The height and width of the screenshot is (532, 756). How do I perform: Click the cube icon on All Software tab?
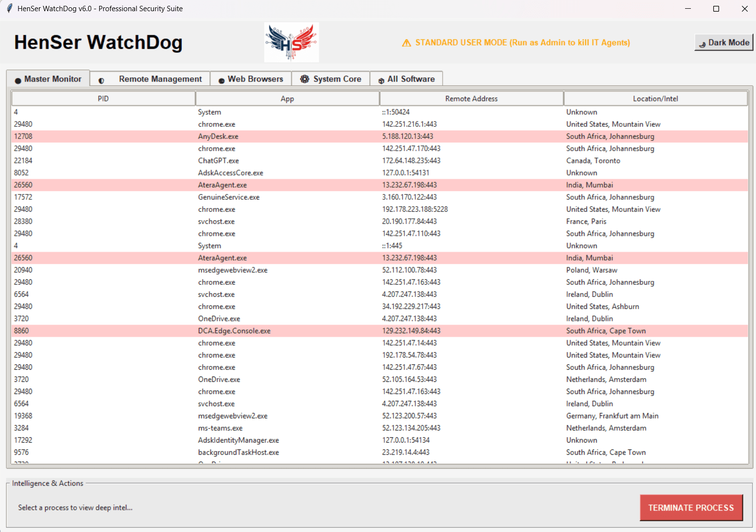coord(381,81)
